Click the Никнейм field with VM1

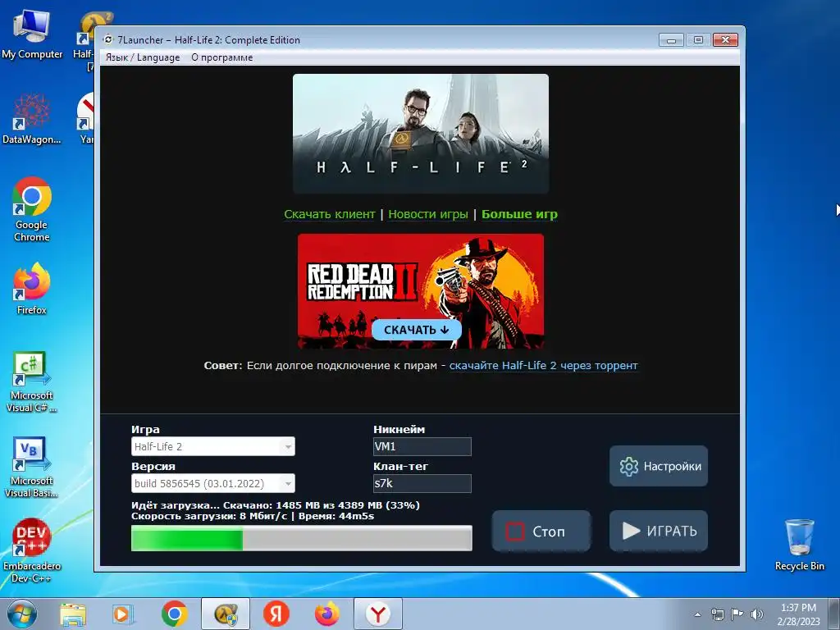422,447
